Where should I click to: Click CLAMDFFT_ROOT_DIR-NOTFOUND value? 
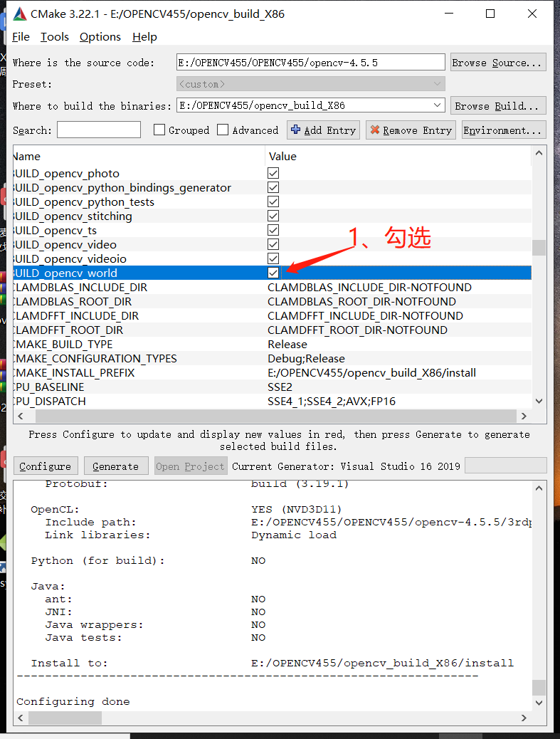click(x=357, y=330)
